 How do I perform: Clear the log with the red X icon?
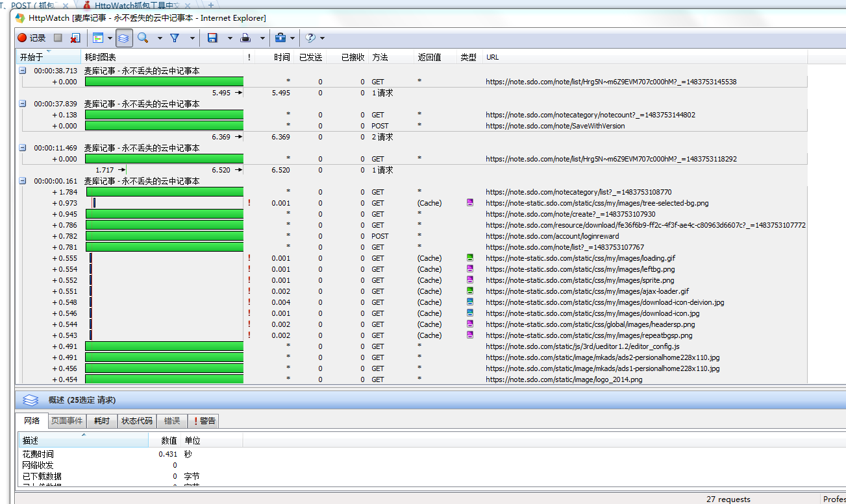pos(75,38)
